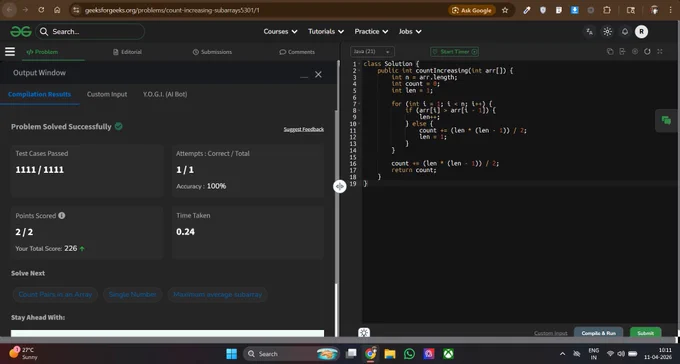Click the editor file export icon

[622, 52]
